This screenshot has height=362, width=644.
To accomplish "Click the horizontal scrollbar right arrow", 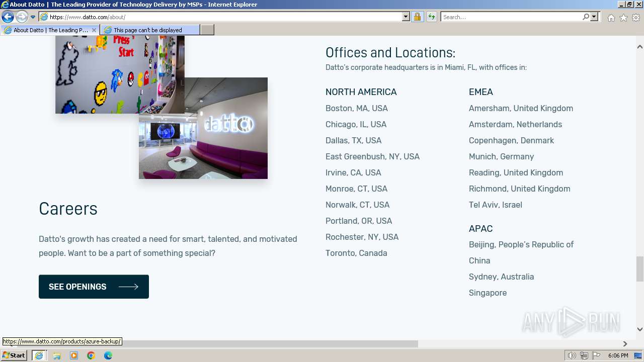I will (625, 344).
